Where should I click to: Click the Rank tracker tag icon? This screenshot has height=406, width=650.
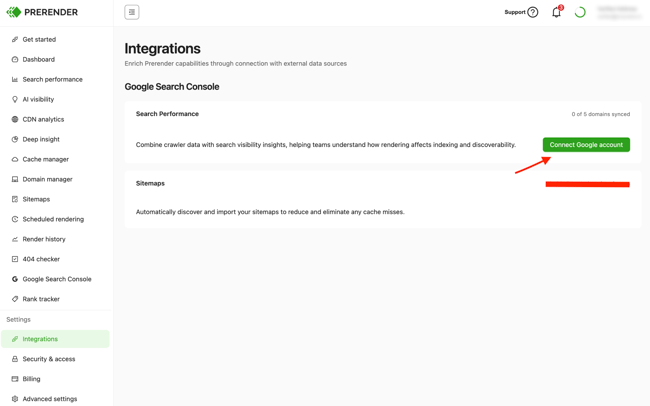(15, 299)
